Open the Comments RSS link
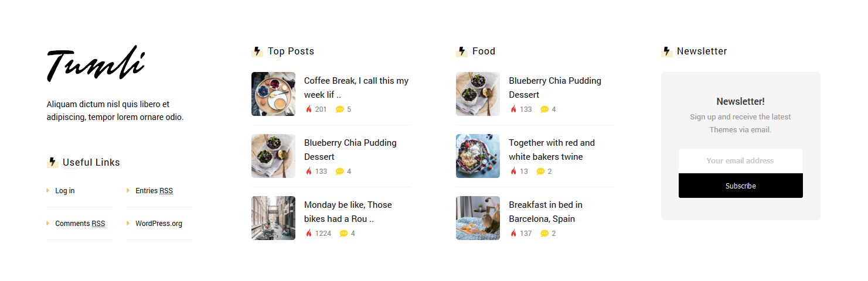 click(x=80, y=224)
